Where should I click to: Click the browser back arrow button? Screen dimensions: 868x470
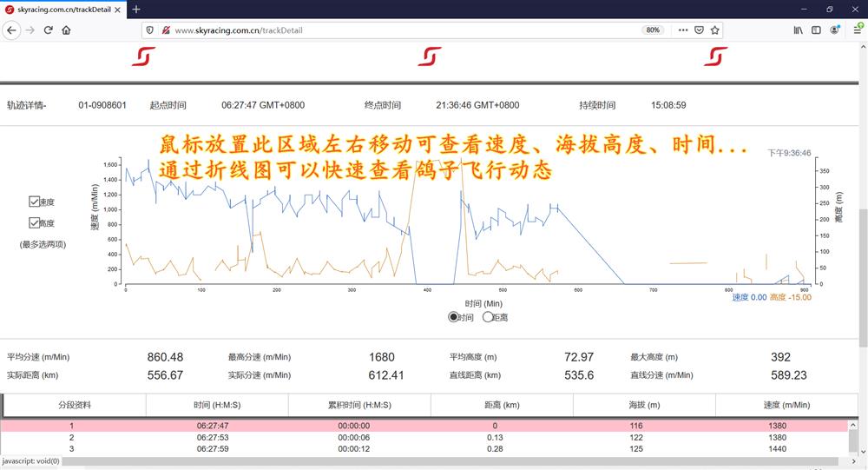[x=11, y=30]
